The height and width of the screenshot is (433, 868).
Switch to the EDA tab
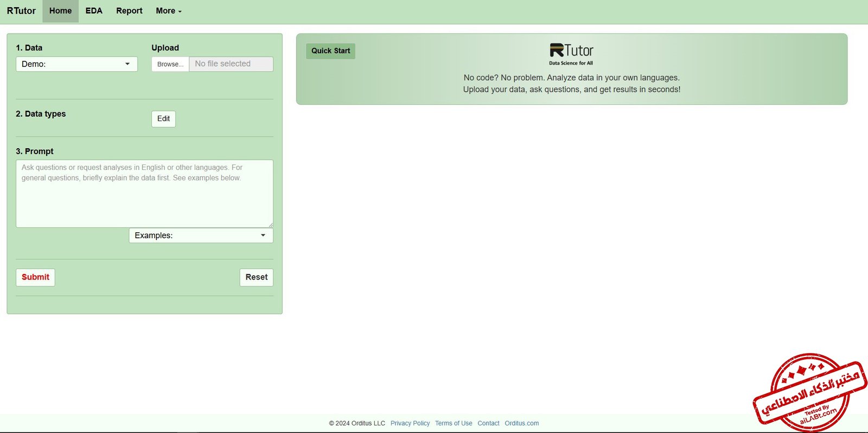(x=94, y=11)
